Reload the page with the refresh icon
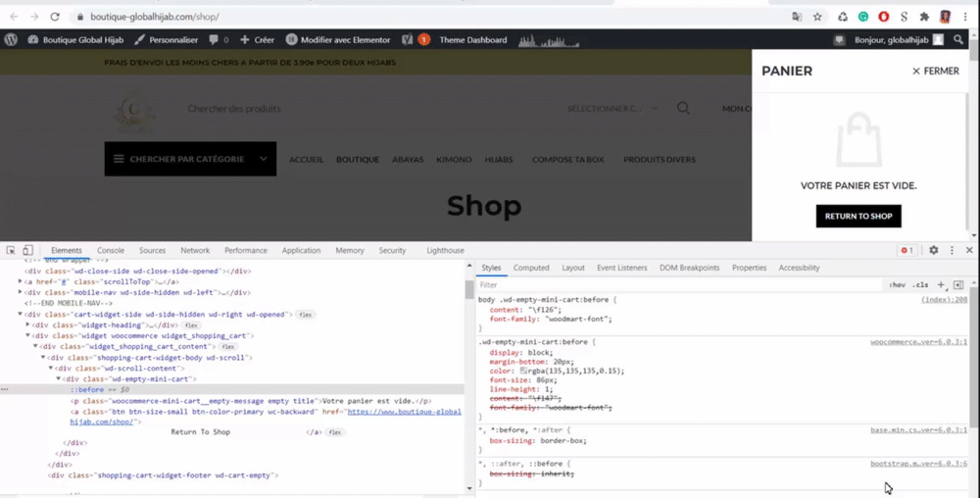 [55, 17]
